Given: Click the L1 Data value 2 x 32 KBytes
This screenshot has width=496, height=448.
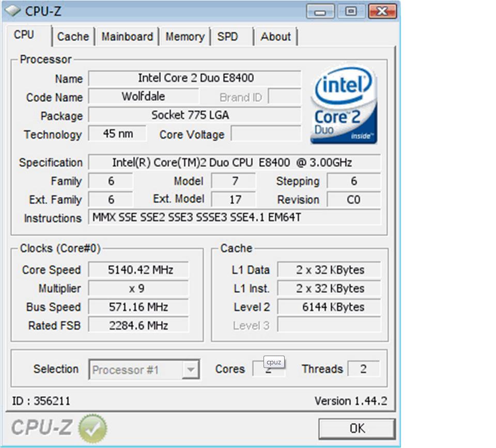Looking at the screenshot, I should click(x=329, y=270).
